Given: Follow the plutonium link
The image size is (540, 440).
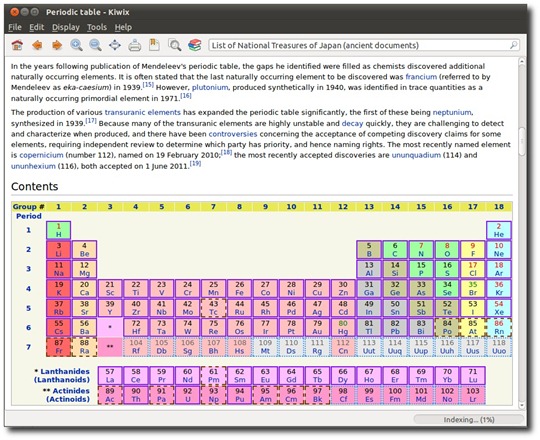Looking at the screenshot, I should coord(210,87).
